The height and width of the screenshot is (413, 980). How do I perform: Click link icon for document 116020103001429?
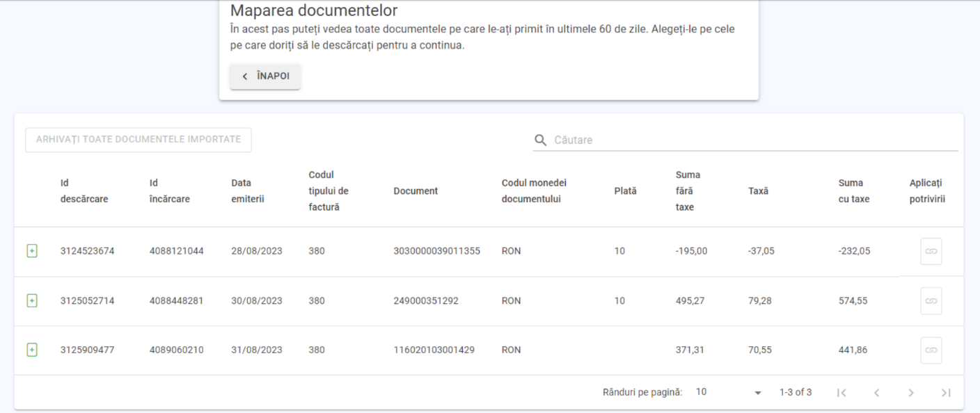(x=931, y=350)
